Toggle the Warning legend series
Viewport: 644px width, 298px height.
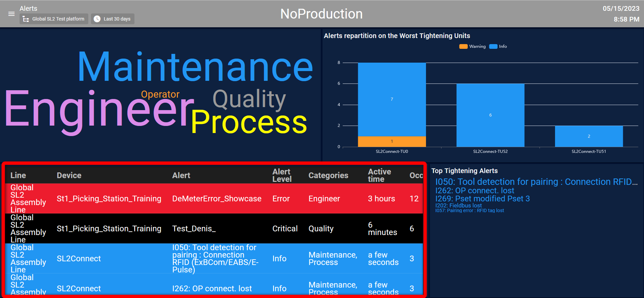point(472,46)
